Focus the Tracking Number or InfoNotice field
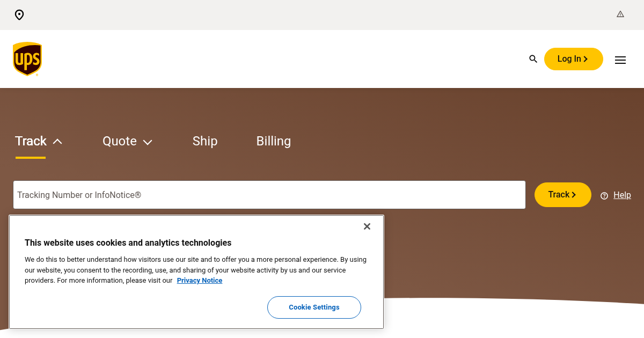The width and height of the screenshot is (644, 338). click(269, 195)
